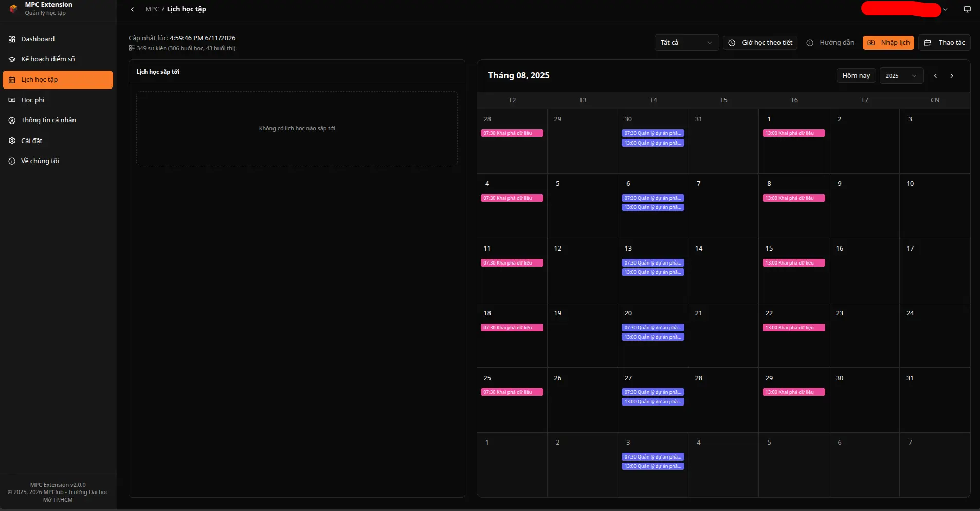
Task: Select day 24 in the calendar
Action: point(935,335)
